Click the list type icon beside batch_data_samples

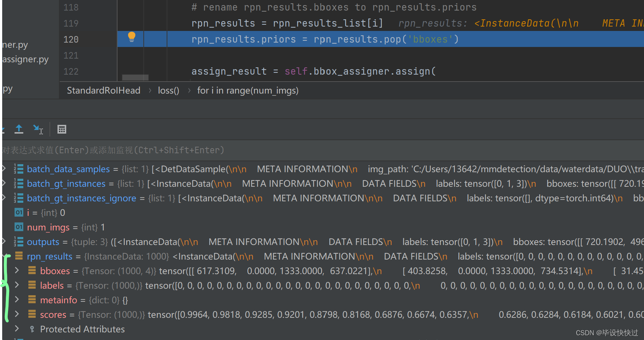(x=18, y=169)
